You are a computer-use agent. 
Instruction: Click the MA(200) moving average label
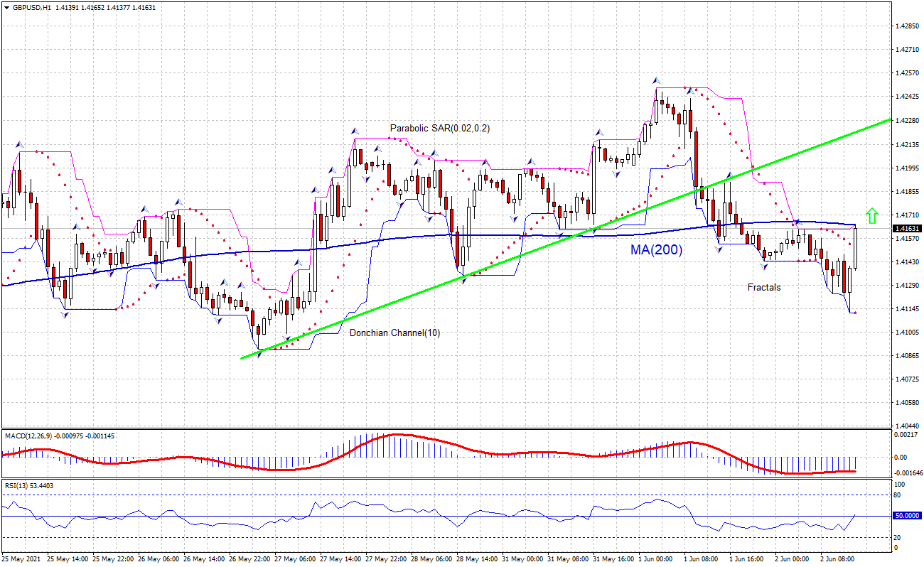pyautogui.click(x=655, y=250)
